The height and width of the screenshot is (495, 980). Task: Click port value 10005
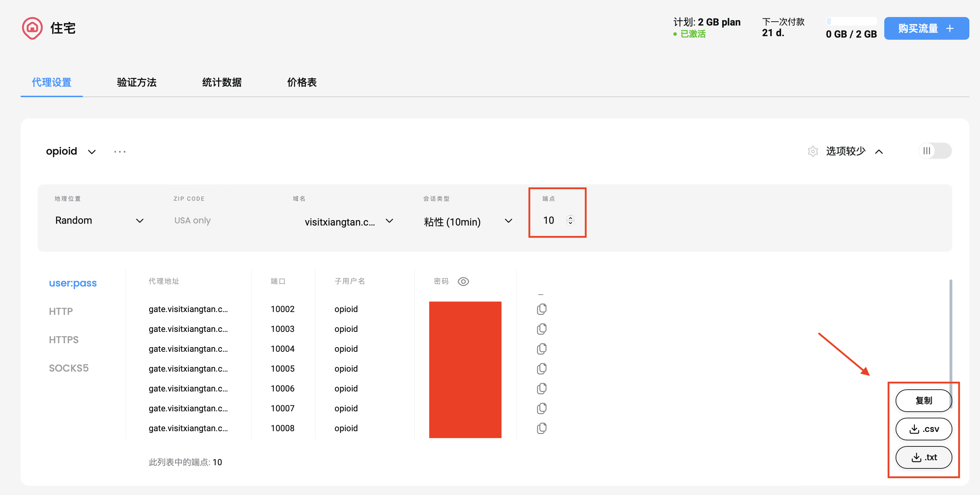click(282, 368)
